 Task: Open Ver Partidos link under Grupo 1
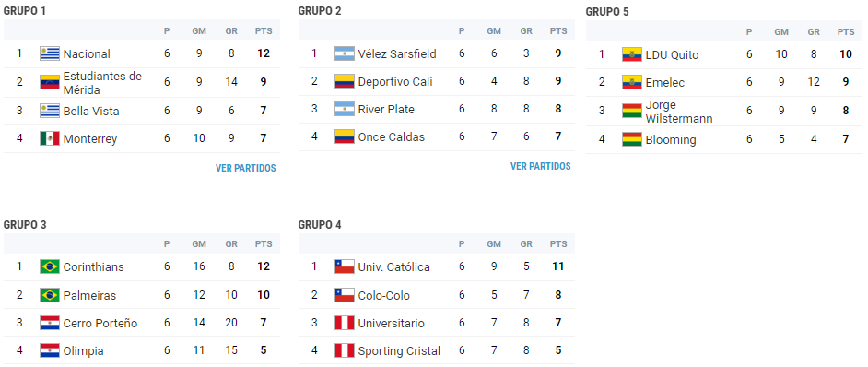[246, 168]
